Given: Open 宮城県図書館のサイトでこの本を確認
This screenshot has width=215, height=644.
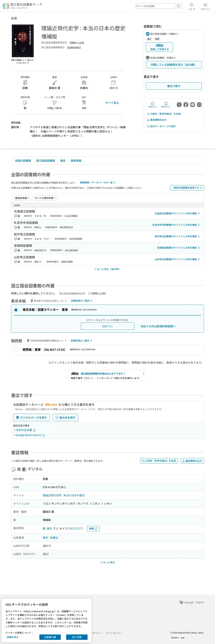Looking at the screenshot, I should [178, 248].
